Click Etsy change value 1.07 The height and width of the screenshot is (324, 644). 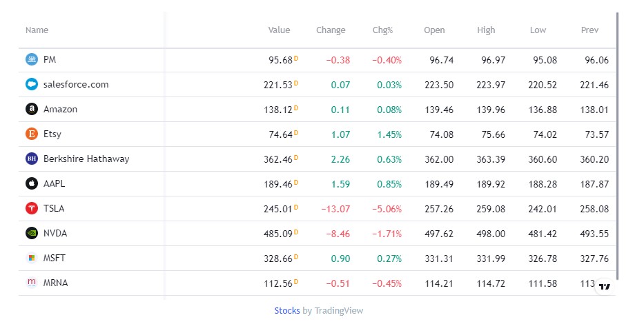[340, 134]
